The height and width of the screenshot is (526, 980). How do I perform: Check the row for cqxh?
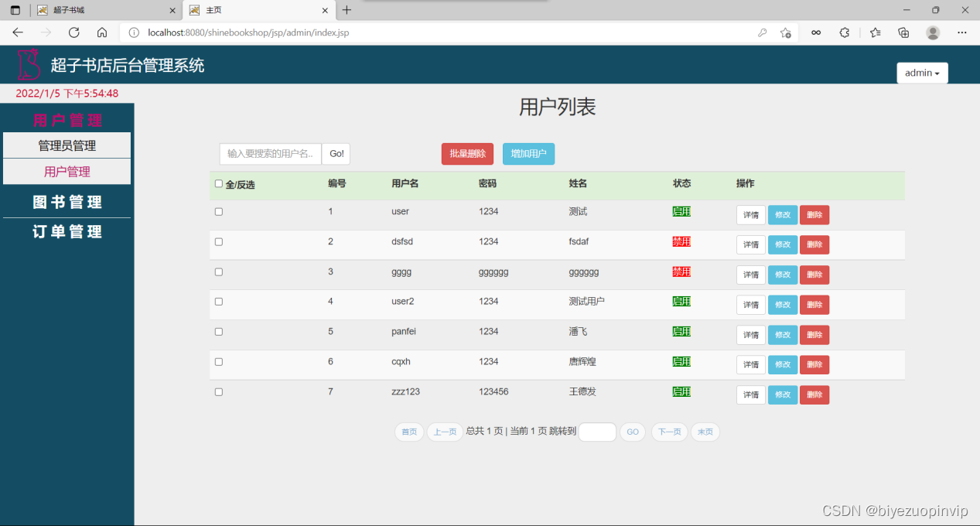[219, 362]
